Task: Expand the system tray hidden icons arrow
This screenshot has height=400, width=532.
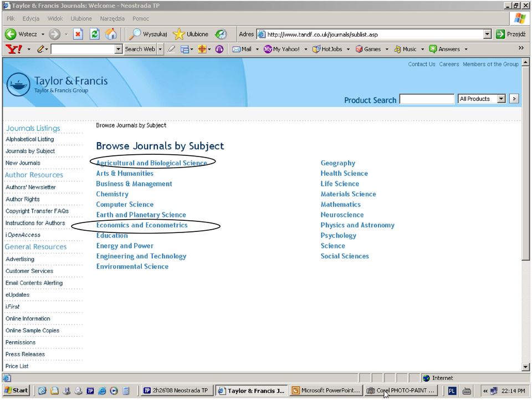Action: [485, 391]
